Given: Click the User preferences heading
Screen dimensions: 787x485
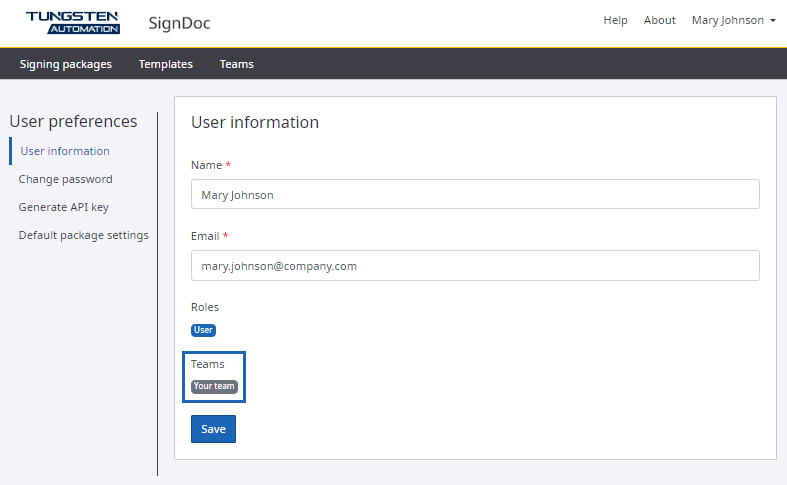Looking at the screenshot, I should (73, 122).
